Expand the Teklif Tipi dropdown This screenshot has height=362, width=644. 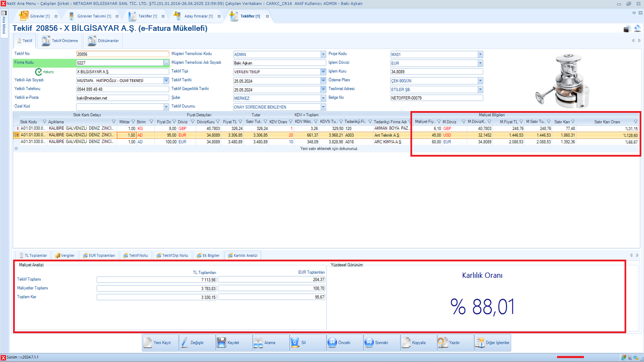[323, 72]
